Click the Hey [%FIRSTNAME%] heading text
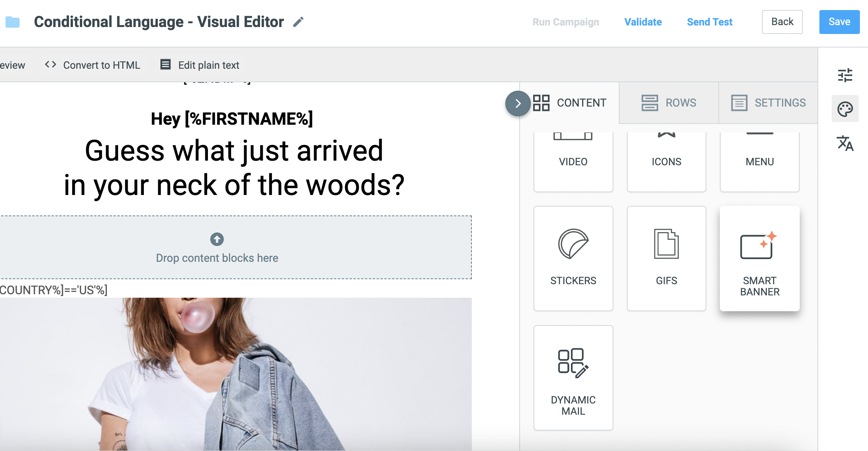 (232, 119)
